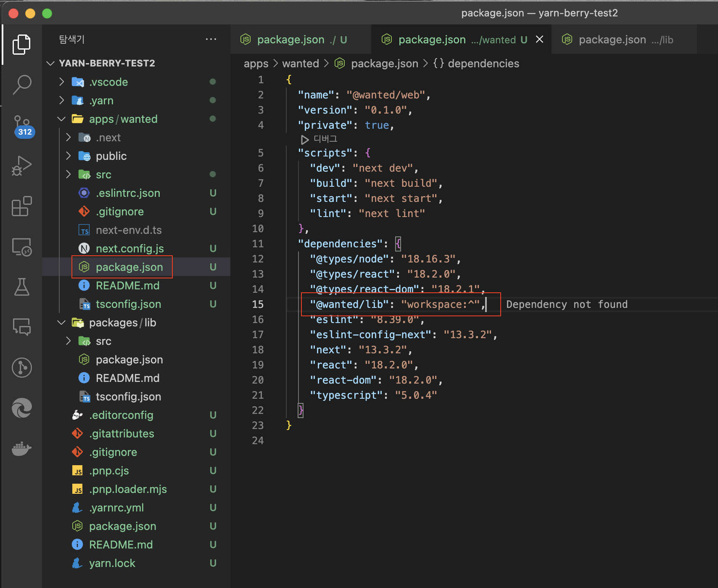Click line number 15 in gutter
This screenshot has height=588, width=718.
tap(258, 304)
